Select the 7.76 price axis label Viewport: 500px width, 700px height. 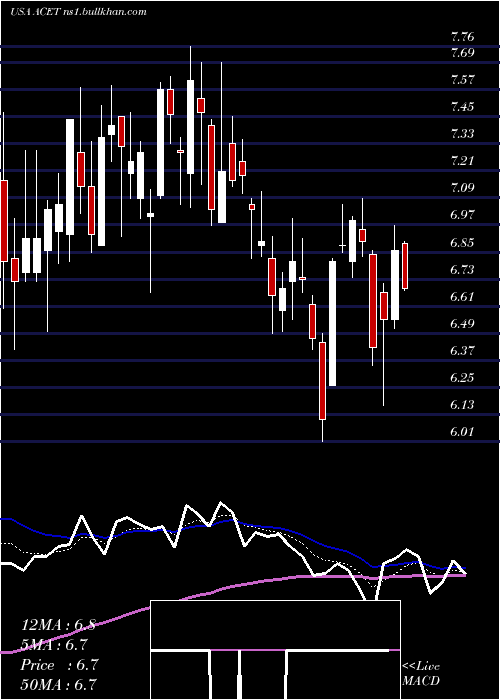pos(462,37)
